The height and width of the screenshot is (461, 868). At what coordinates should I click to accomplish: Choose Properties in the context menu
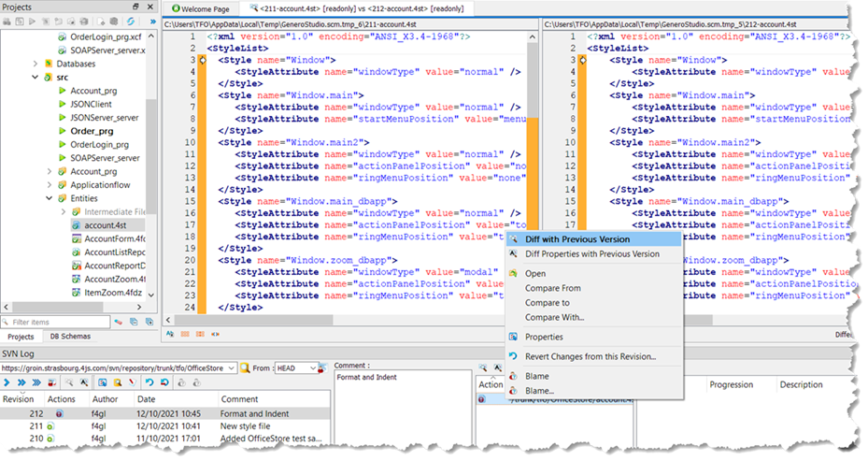click(x=594, y=337)
